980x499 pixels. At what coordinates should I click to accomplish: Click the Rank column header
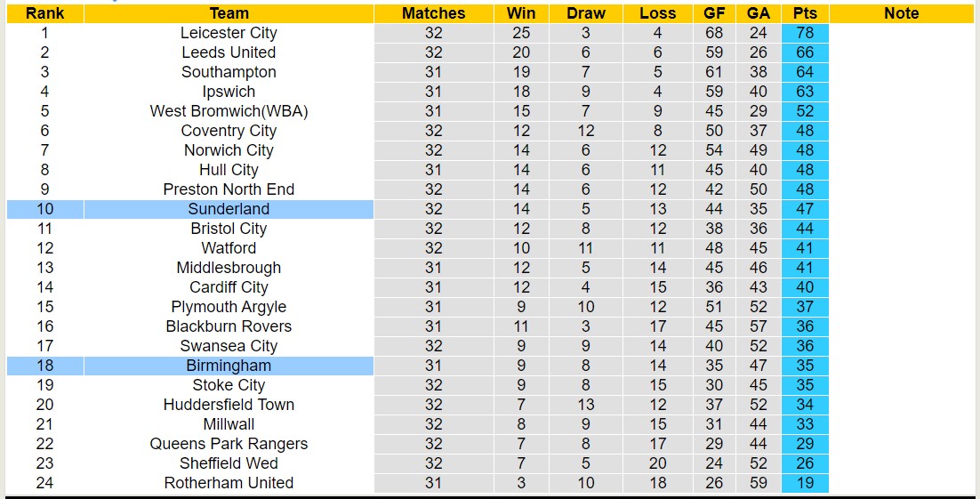coord(44,13)
